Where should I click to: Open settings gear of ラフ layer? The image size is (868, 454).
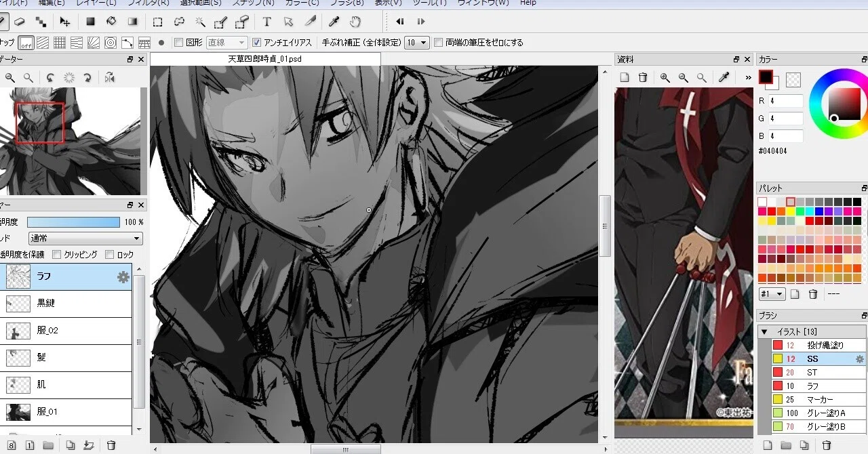(x=123, y=276)
